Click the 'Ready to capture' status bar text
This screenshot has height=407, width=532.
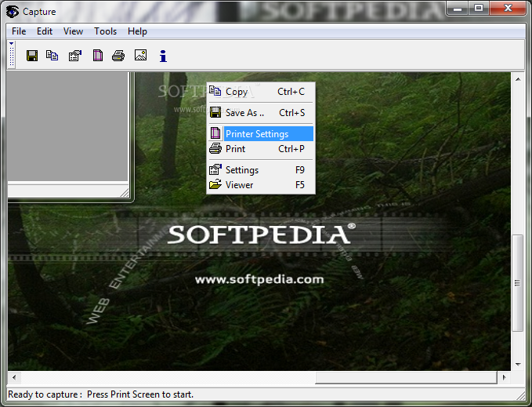click(101, 394)
